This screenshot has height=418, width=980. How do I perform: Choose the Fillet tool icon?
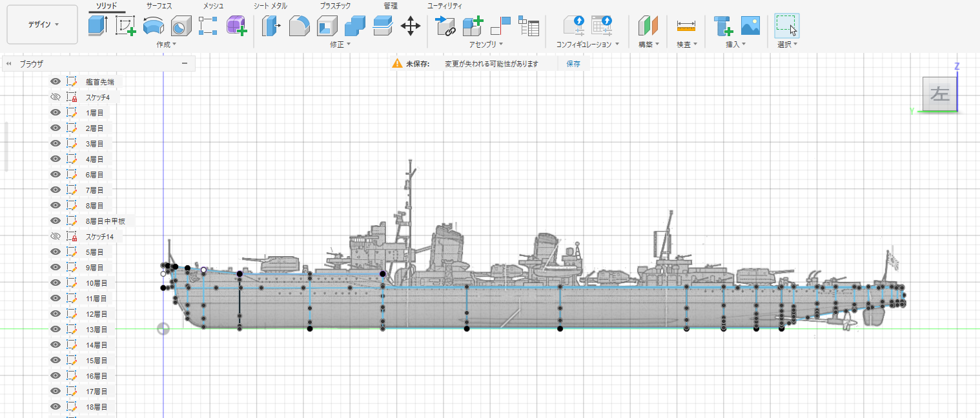tap(299, 26)
